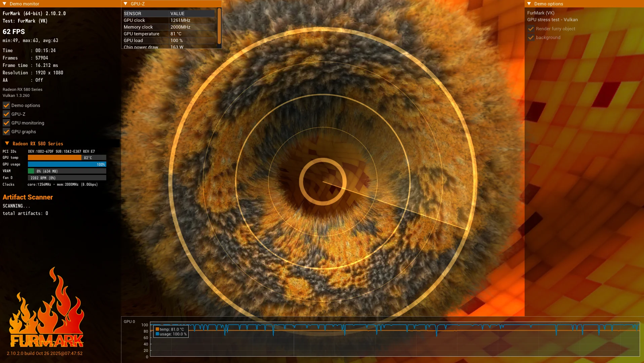Click the Test: FurMark (VK) line
The height and width of the screenshot is (363, 644).
point(25,21)
